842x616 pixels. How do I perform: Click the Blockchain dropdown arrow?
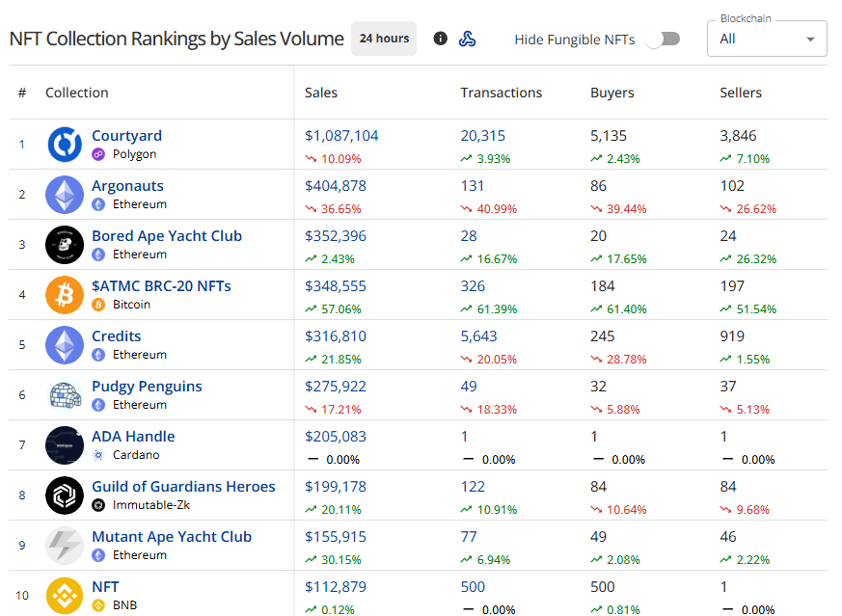[810, 40]
